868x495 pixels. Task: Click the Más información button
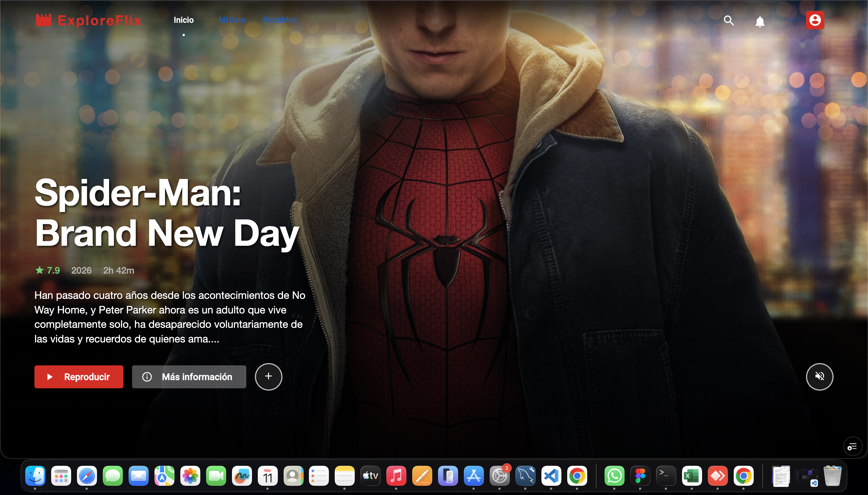(189, 377)
